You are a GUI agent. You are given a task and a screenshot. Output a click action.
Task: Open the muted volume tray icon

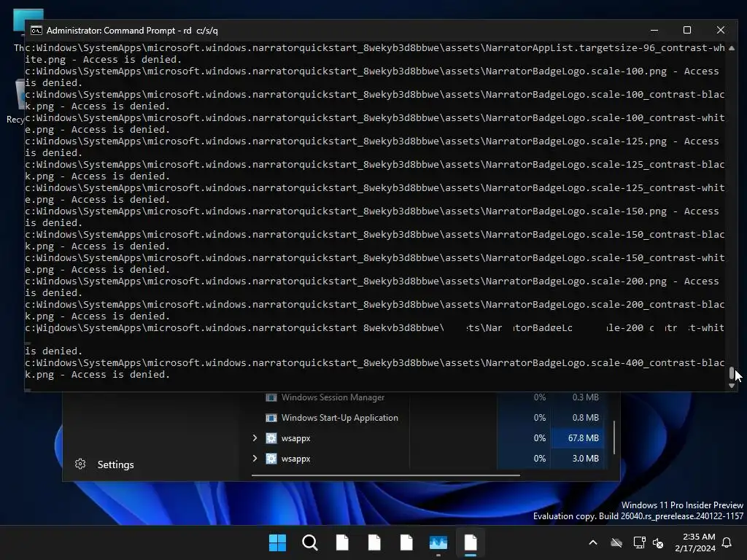658,542
